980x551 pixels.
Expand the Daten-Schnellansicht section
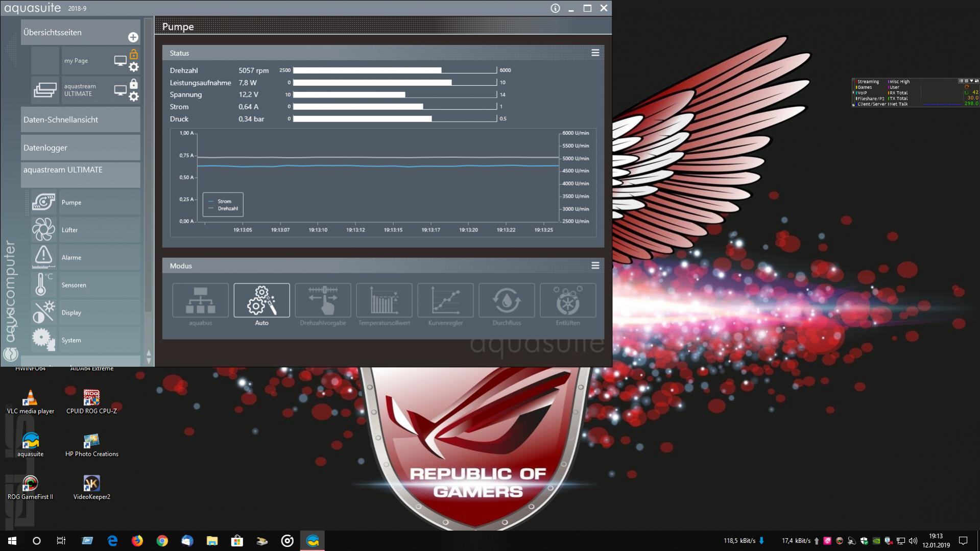[81, 119]
